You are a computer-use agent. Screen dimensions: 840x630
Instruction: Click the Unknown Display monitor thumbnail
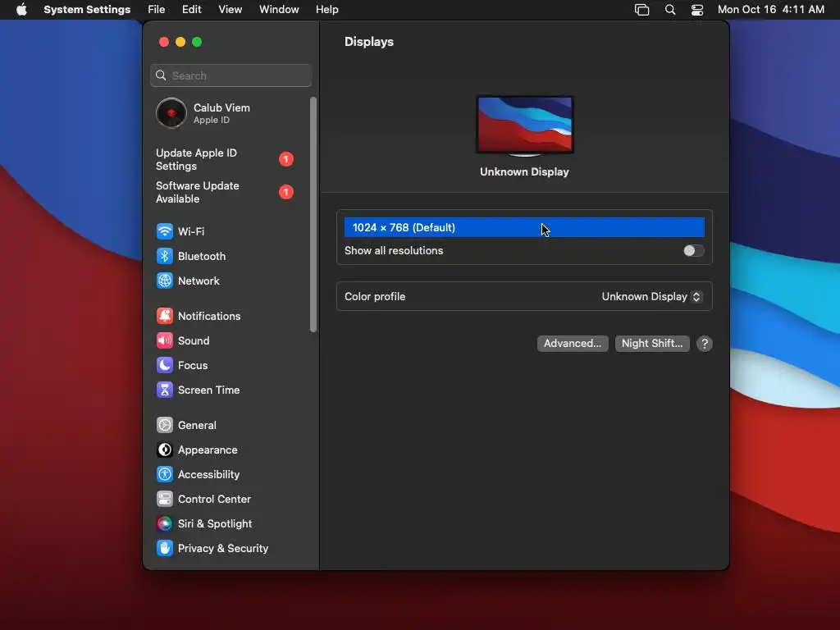pos(524,126)
